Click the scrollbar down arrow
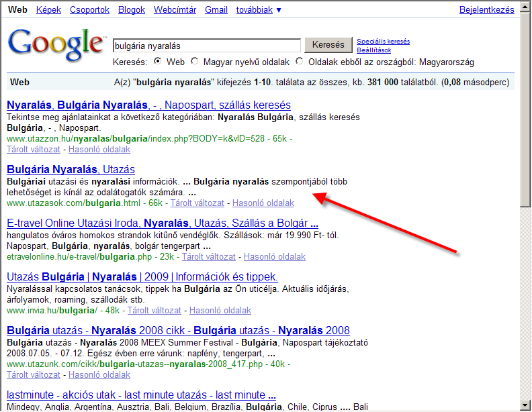 (x=525, y=405)
